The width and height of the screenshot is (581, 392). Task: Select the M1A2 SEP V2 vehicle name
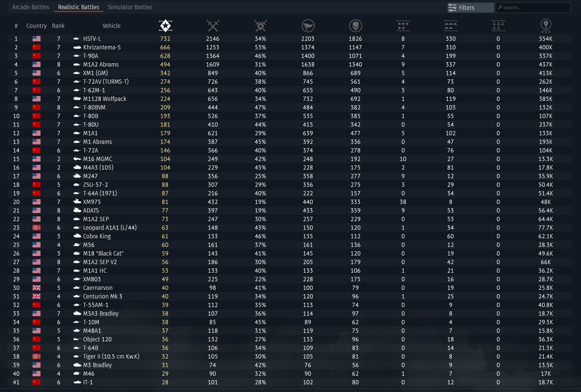[x=100, y=262]
